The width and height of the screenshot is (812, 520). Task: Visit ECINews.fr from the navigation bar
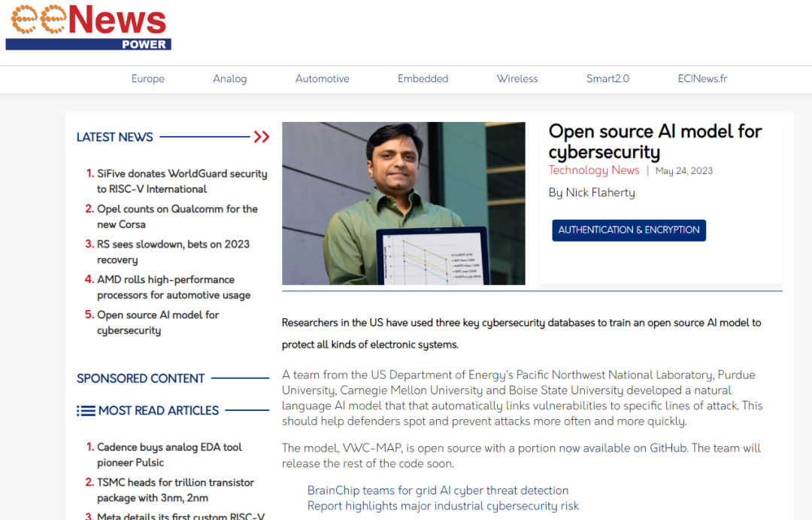click(x=703, y=79)
